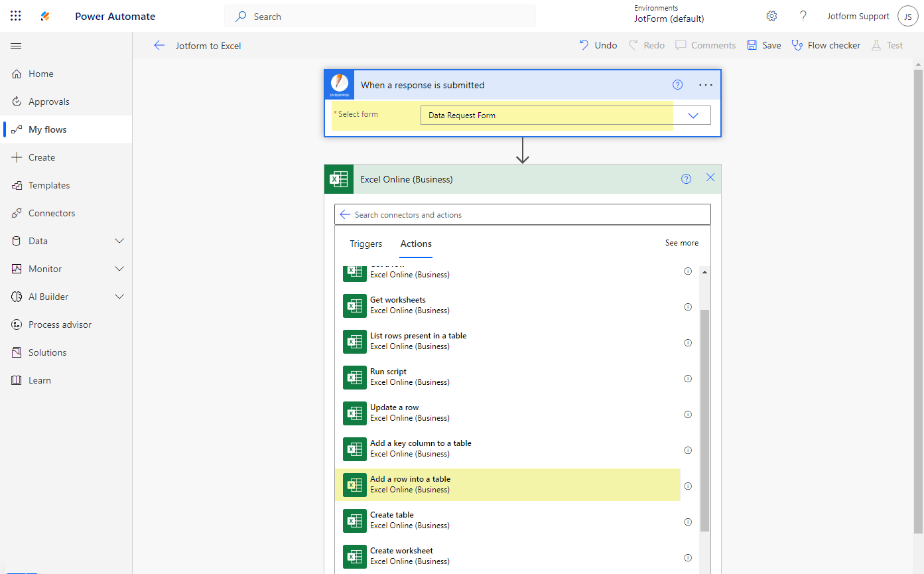924x574 pixels.
Task: Expand the AI Builder sidebar section
Action: (x=119, y=297)
